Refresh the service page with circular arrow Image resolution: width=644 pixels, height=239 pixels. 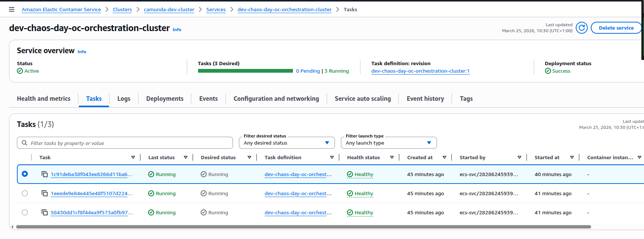[x=581, y=28]
